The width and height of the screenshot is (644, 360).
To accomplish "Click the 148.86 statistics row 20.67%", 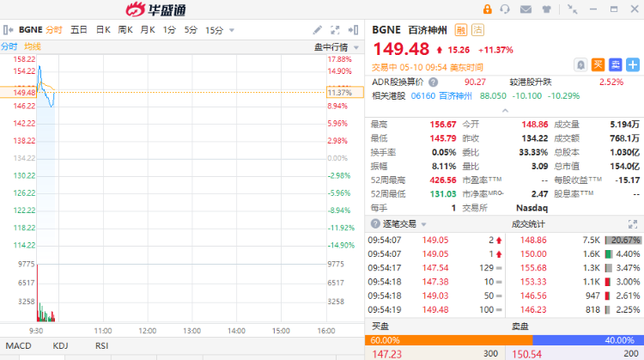I will (574, 240).
